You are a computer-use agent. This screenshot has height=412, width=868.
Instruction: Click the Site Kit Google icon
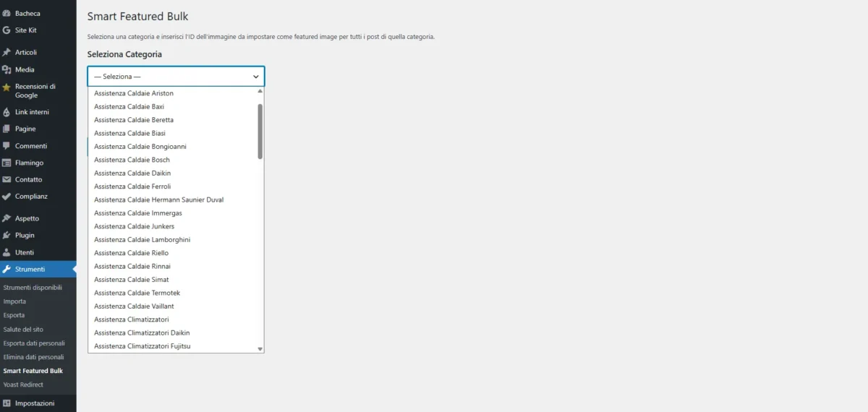pos(7,30)
